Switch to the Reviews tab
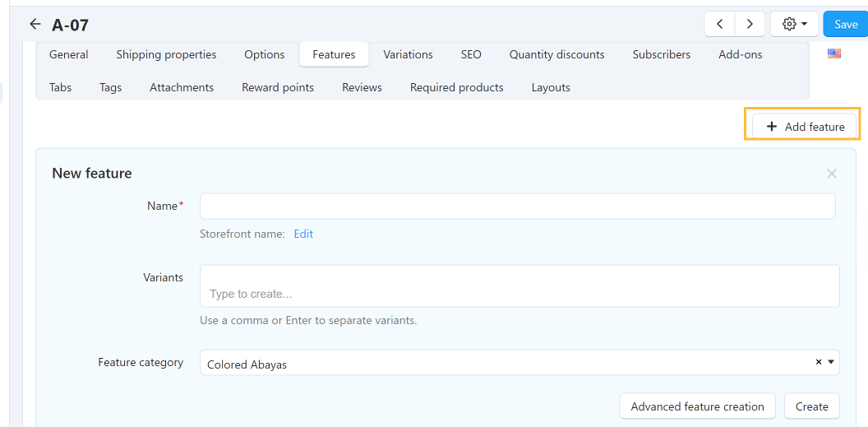This screenshot has height=427, width=868. point(362,87)
